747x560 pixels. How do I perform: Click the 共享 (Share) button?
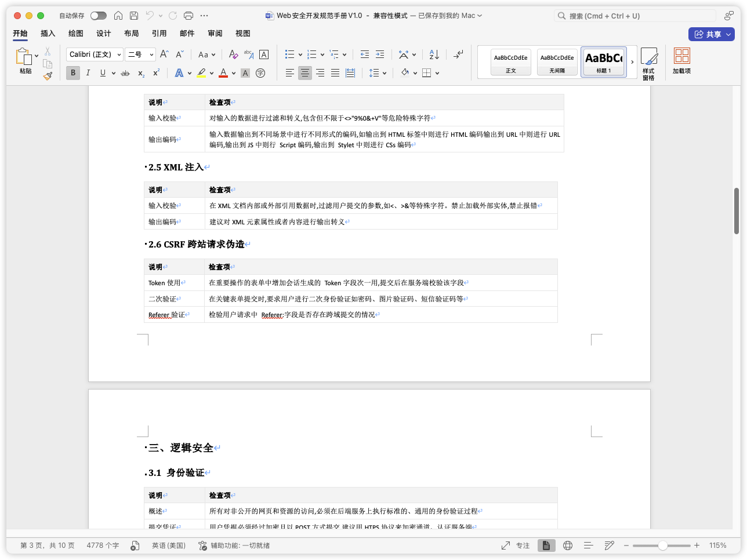pyautogui.click(x=711, y=34)
